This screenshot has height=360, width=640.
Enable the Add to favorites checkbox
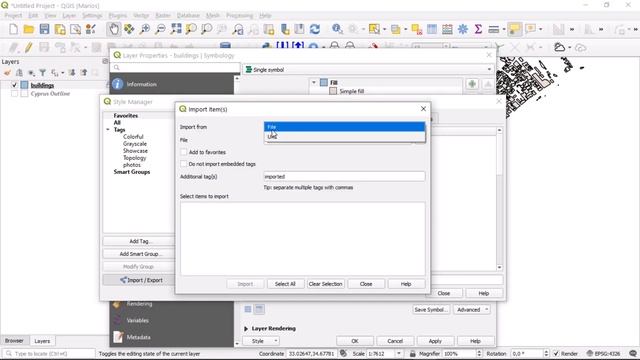[x=184, y=152]
